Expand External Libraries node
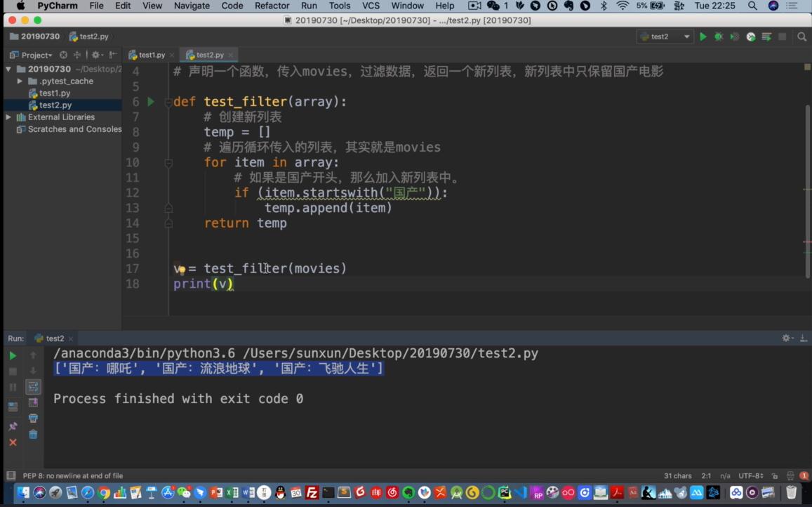 click(x=8, y=117)
